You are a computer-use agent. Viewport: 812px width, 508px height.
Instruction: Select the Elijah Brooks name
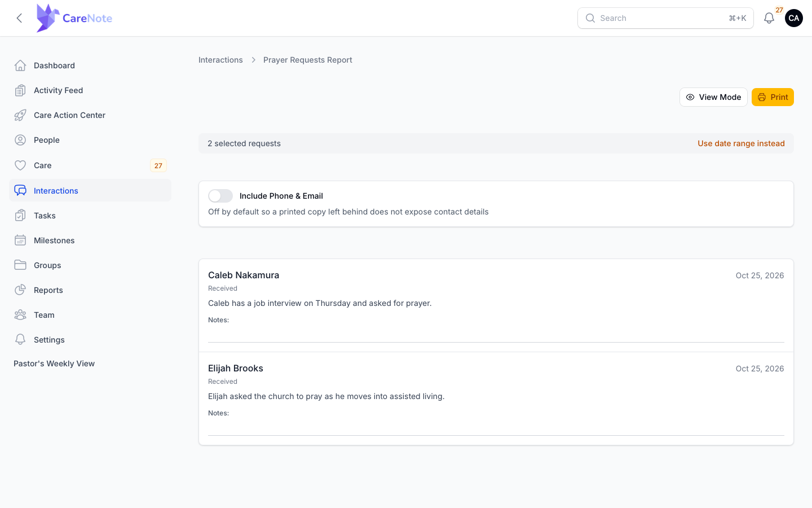[x=236, y=368]
